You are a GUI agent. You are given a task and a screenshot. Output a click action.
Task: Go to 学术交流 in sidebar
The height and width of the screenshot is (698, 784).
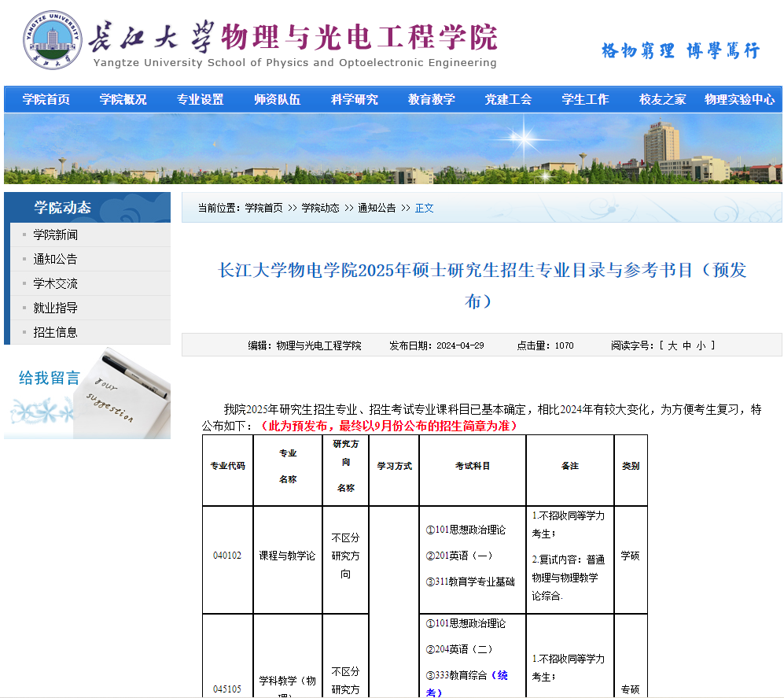[x=55, y=284]
